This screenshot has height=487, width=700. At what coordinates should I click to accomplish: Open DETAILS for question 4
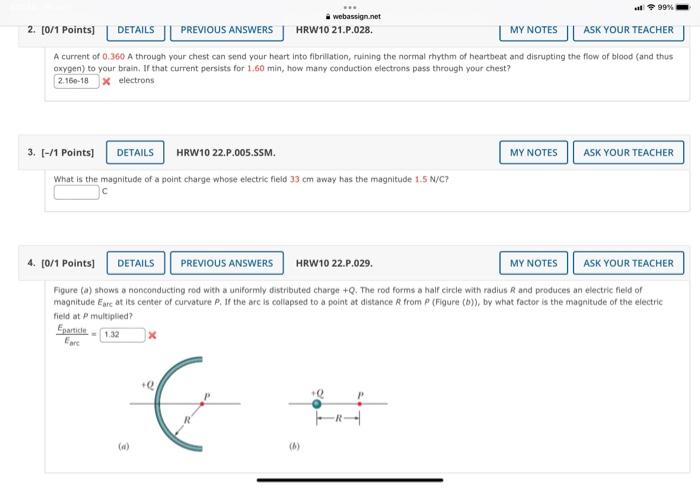coord(136,263)
